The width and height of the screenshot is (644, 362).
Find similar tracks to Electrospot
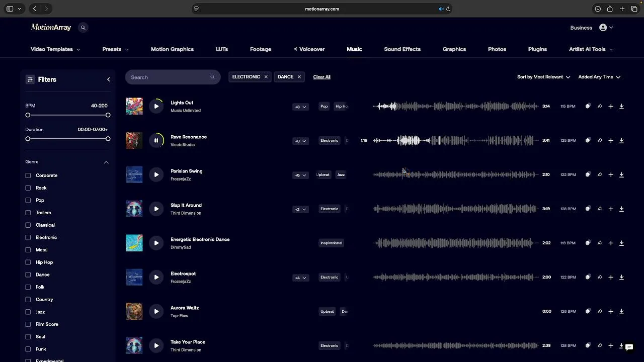[x=588, y=277]
